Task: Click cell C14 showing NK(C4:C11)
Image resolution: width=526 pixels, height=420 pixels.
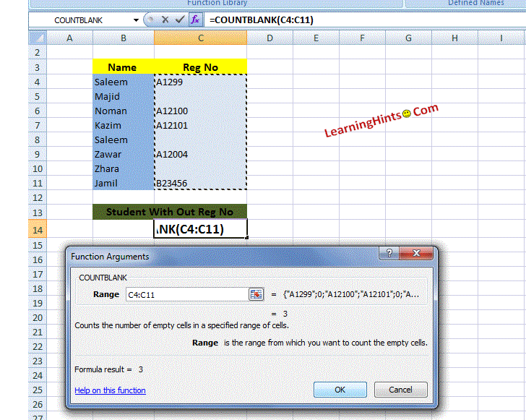Action: pos(201,229)
